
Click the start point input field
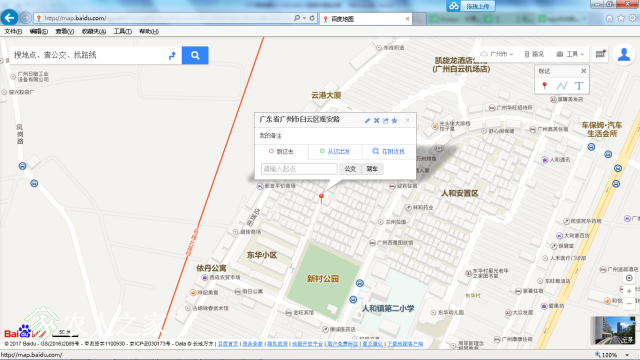[x=299, y=169]
